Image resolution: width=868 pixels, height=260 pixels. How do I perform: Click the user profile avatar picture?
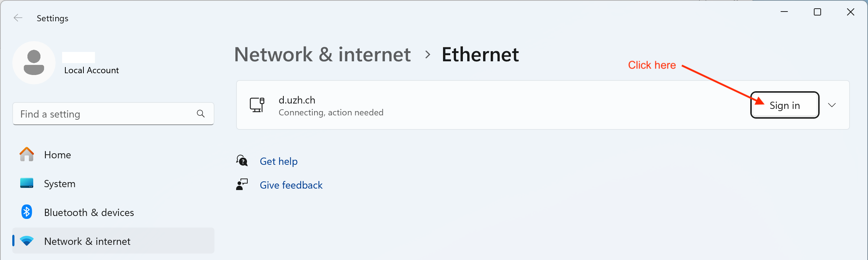34,63
